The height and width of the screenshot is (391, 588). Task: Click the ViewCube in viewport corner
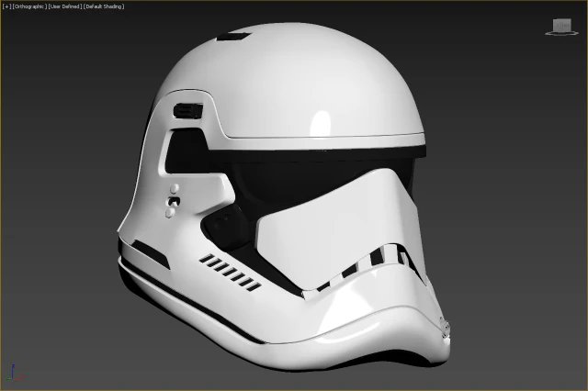coord(561,27)
